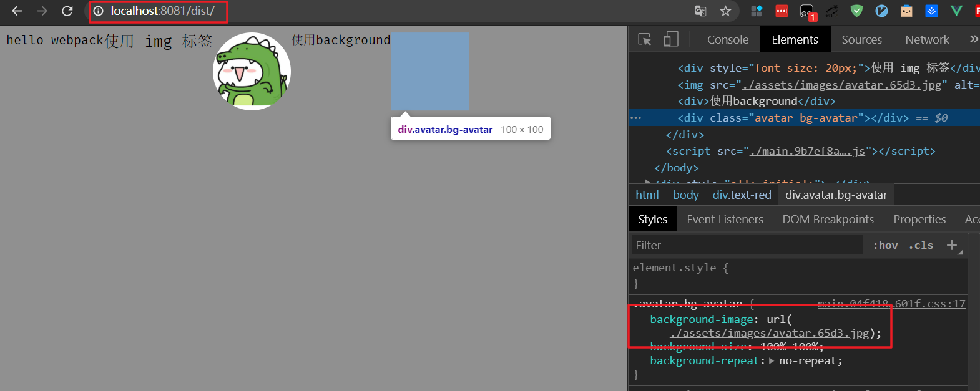
Task: Open the background-image url avatar.65d3.jpg link
Action: pos(770,333)
